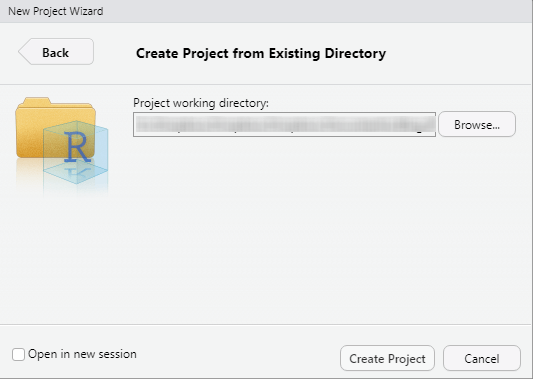533x379 pixels.
Task: Click the New Project Wizard title
Action: point(56,11)
